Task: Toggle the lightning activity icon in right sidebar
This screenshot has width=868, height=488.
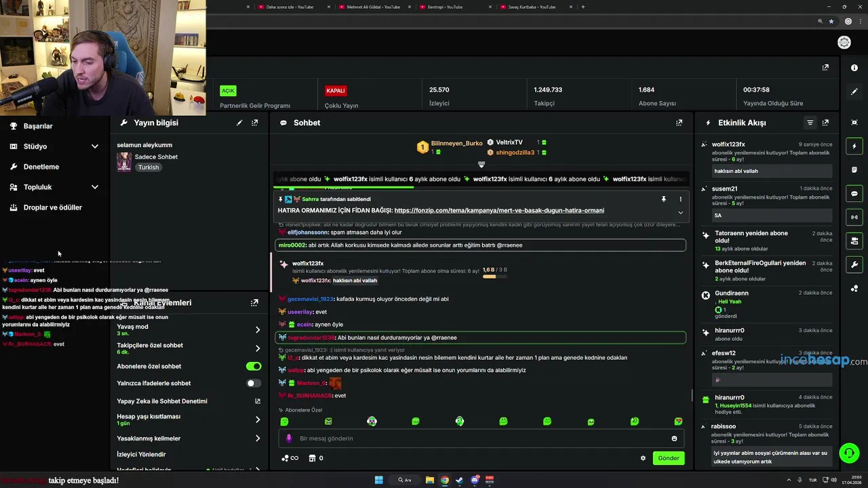Action: click(x=854, y=146)
